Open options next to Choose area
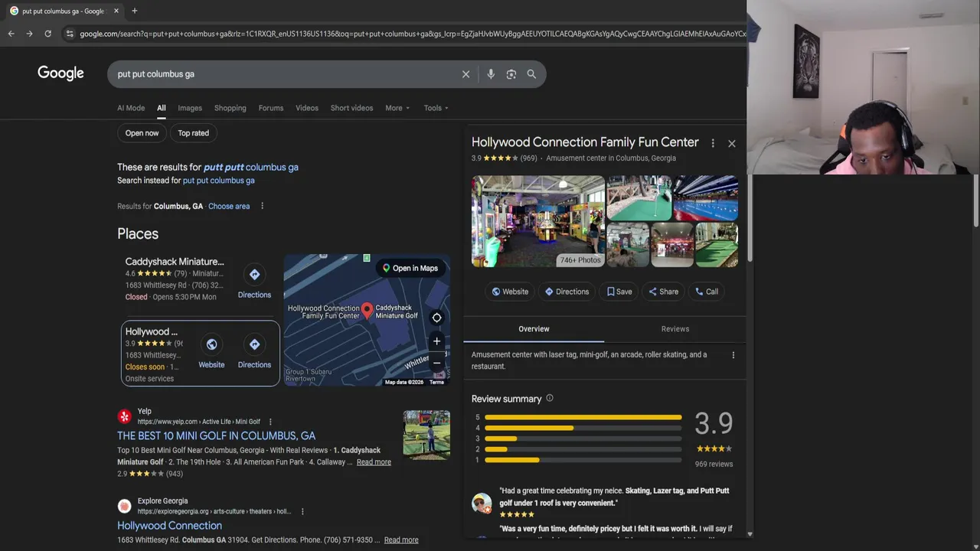This screenshot has width=980, height=551. [262, 206]
